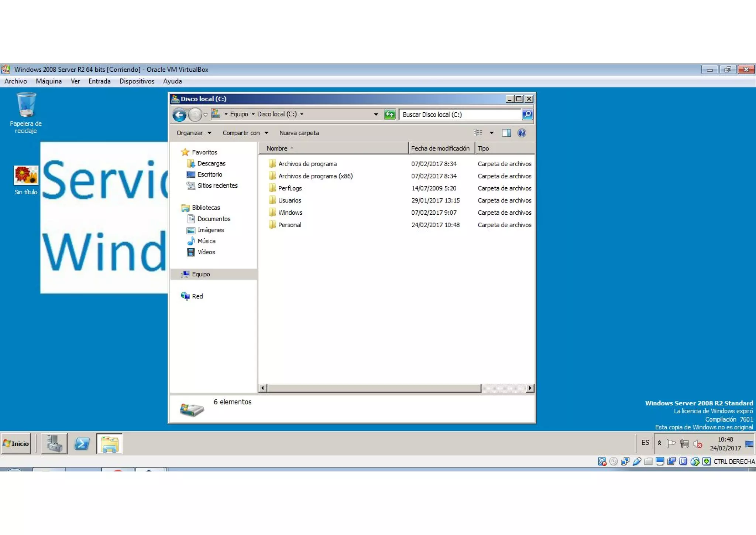Open the Máquina menu
Screen dimensions: 756x535
coord(49,81)
